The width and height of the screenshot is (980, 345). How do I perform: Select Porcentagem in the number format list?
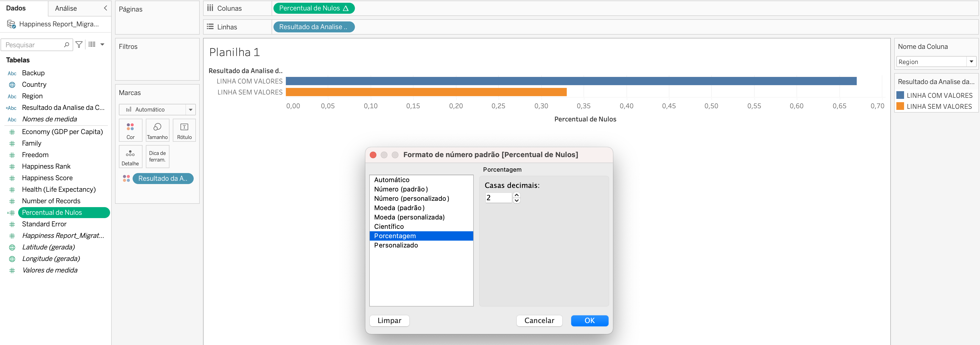pyautogui.click(x=395, y=236)
